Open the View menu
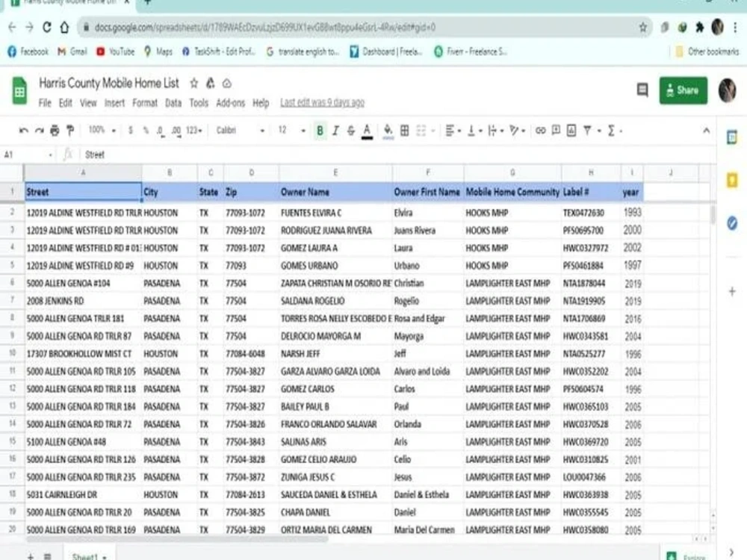The width and height of the screenshot is (747, 560). click(88, 103)
